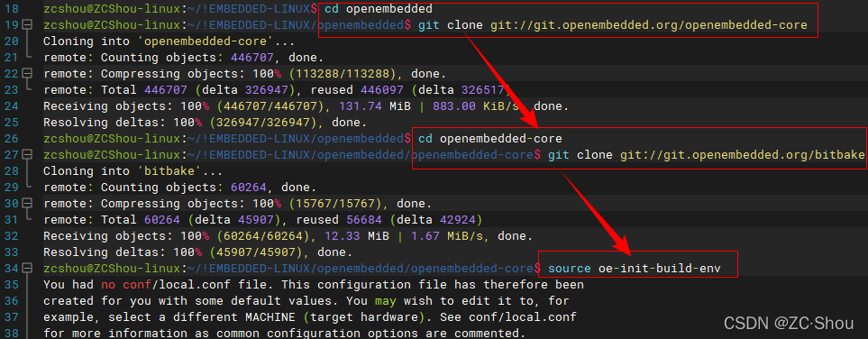This screenshot has width=868, height=339.
Task: Click the speed "883.00 KiB/s"
Action: pos(477,106)
